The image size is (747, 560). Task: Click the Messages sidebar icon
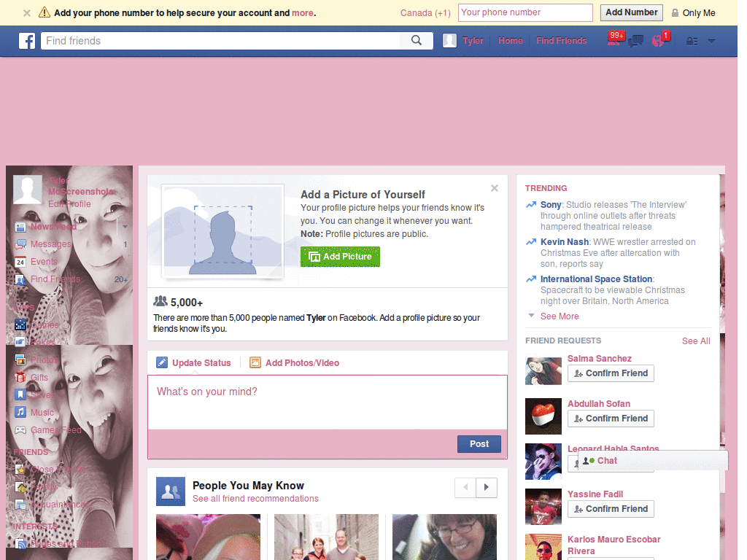[20, 244]
